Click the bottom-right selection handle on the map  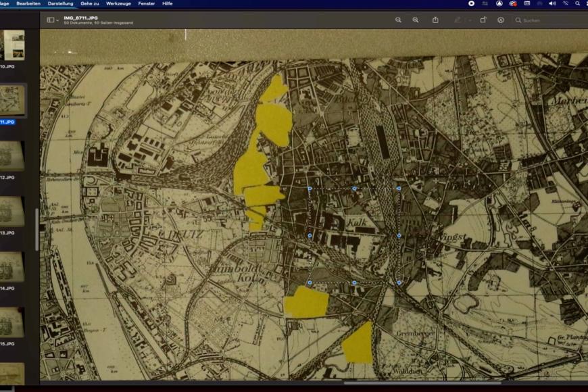[x=399, y=283]
